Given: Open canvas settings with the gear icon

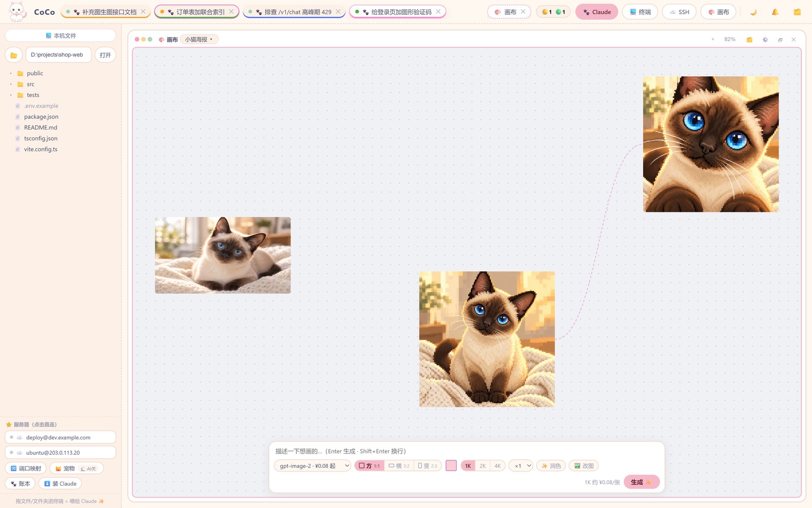Looking at the screenshot, I should [765, 40].
